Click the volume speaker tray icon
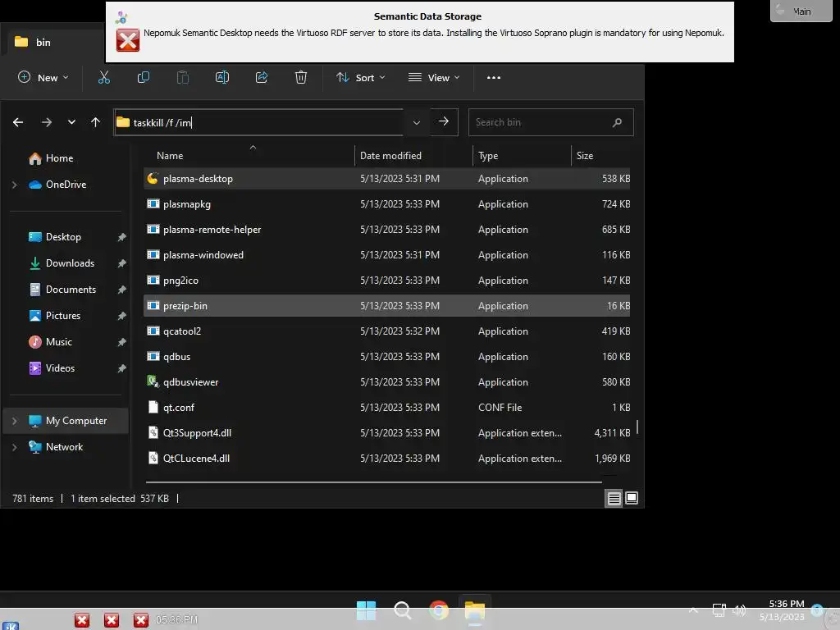The image size is (840, 630). (739, 610)
